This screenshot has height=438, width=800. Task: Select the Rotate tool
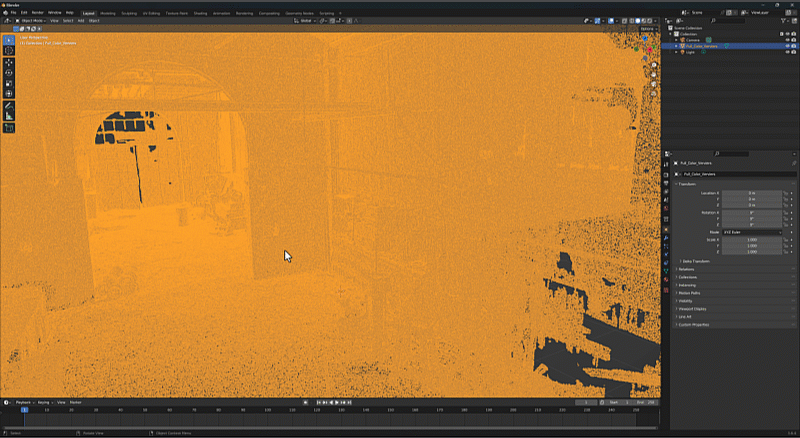(9, 73)
